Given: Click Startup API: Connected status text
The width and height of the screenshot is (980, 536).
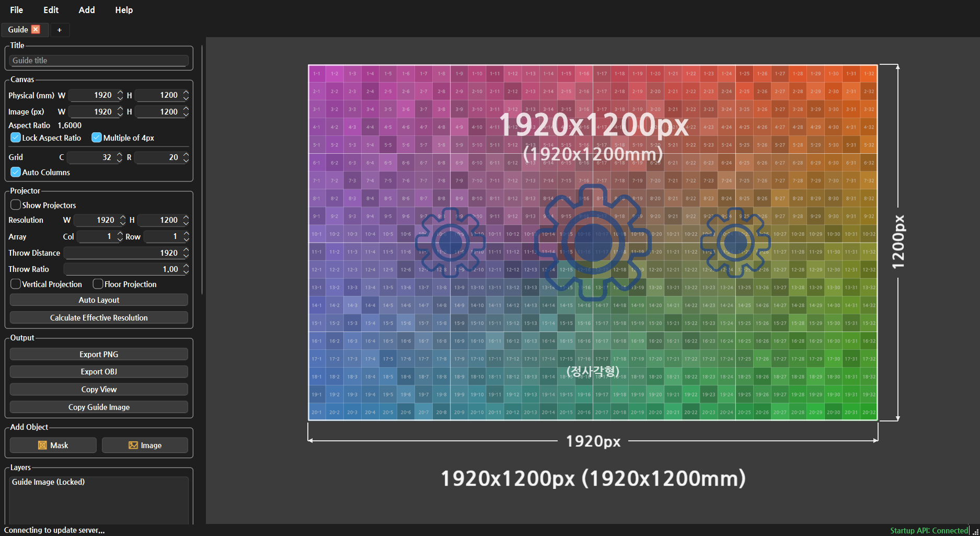Looking at the screenshot, I should coord(929,530).
